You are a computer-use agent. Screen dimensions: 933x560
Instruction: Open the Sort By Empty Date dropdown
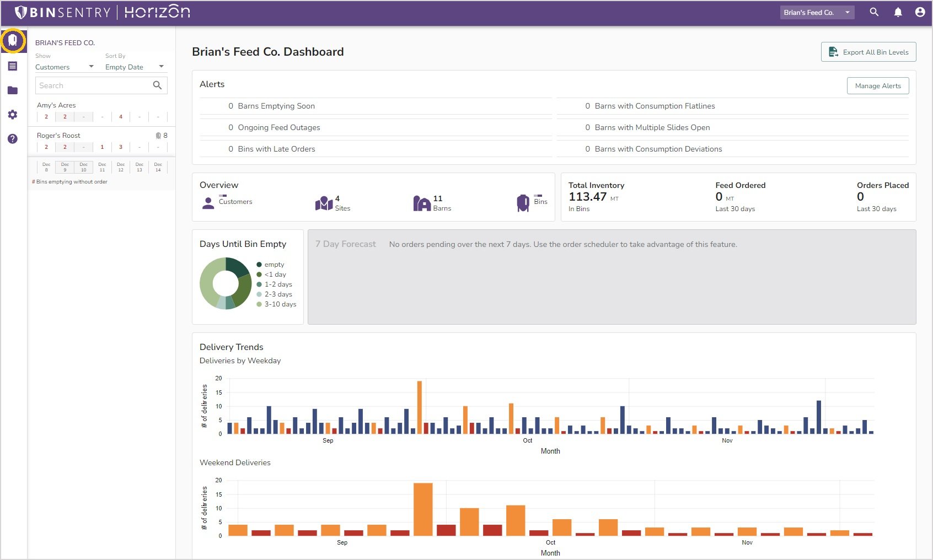[133, 67]
